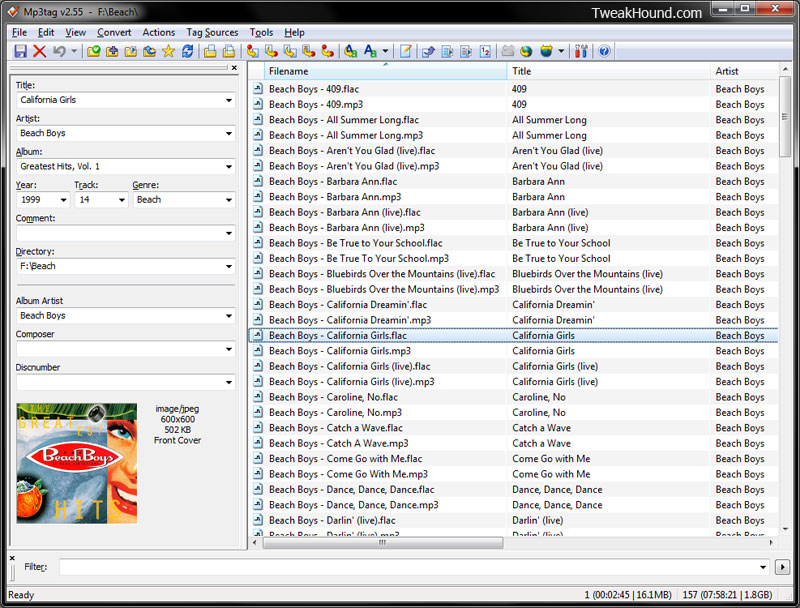Open the Help menu

pyautogui.click(x=294, y=32)
